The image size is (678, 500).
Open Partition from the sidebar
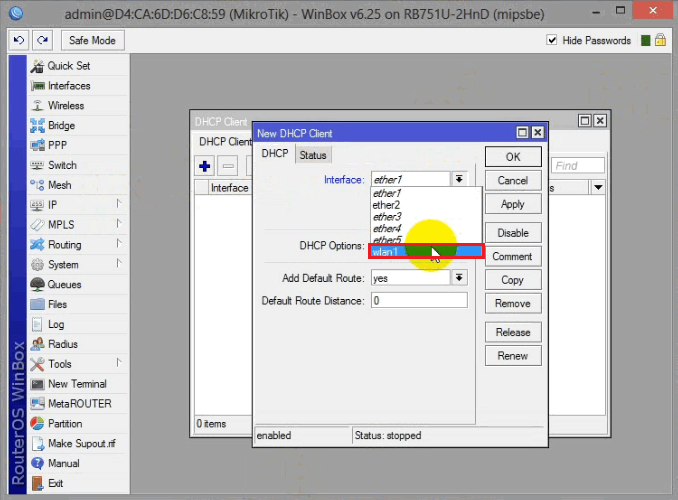(x=79, y=423)
